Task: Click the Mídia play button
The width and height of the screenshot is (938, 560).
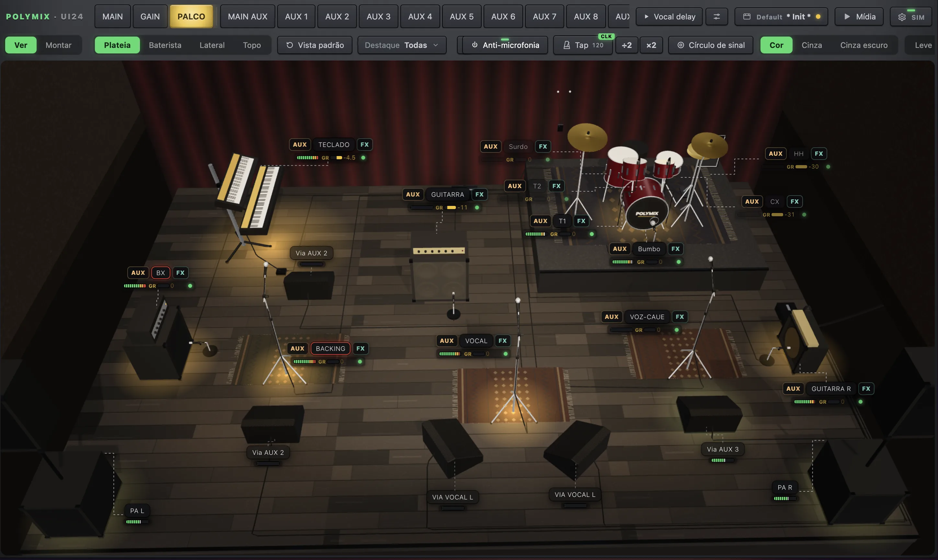Action: (x=859, y=17)
